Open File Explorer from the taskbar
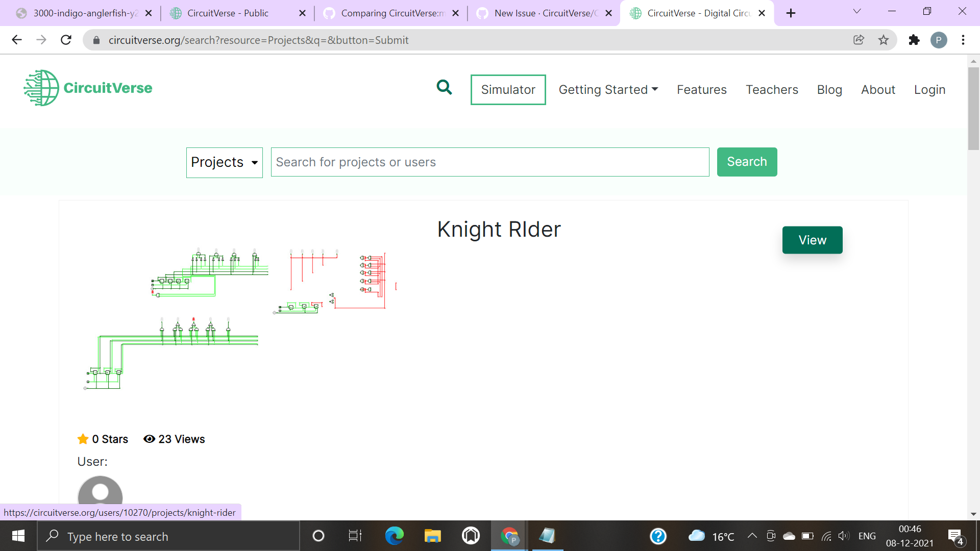Screen dimensions: 980x551 click(x=432, y=536)
